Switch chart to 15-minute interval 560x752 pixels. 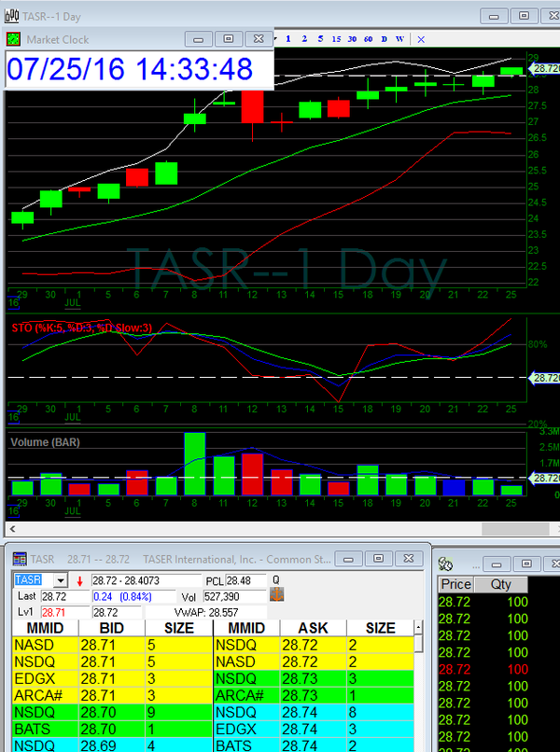(336, 39)
